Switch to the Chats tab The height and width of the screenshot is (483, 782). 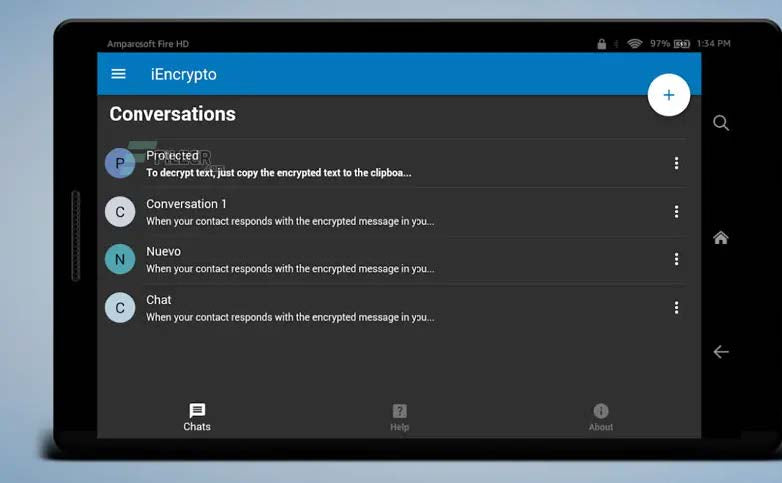point(197,417)
